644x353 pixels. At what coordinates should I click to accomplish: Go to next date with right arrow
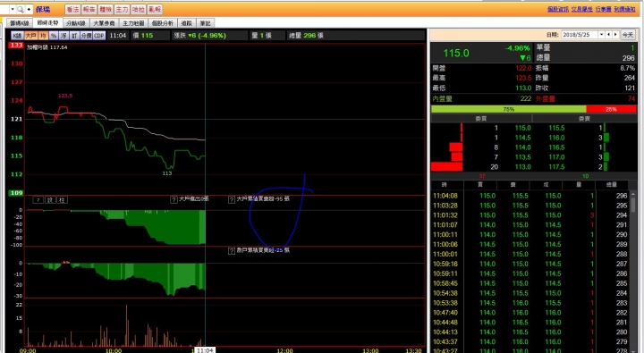point(615,35)
